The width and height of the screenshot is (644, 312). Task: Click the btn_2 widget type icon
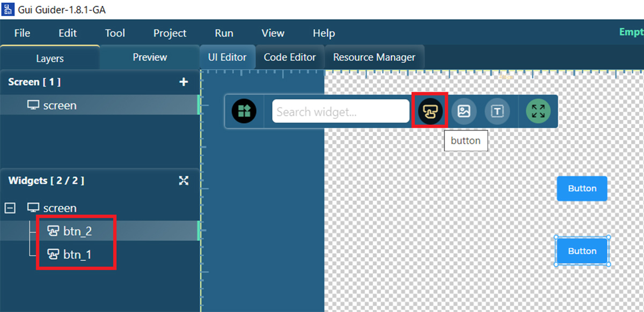[x=53, y=231]
